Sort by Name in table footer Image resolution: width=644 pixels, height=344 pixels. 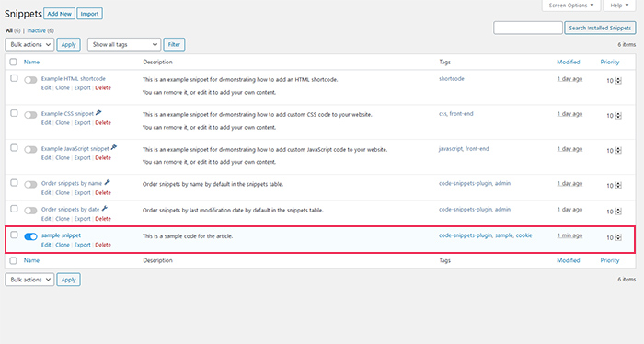(31, 260)
